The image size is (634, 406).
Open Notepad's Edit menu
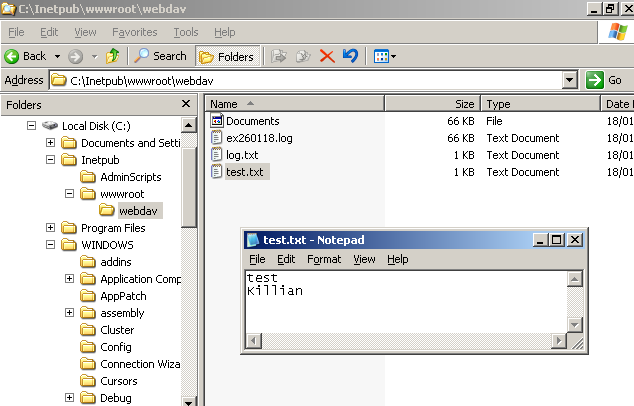(x=286, y=259)
